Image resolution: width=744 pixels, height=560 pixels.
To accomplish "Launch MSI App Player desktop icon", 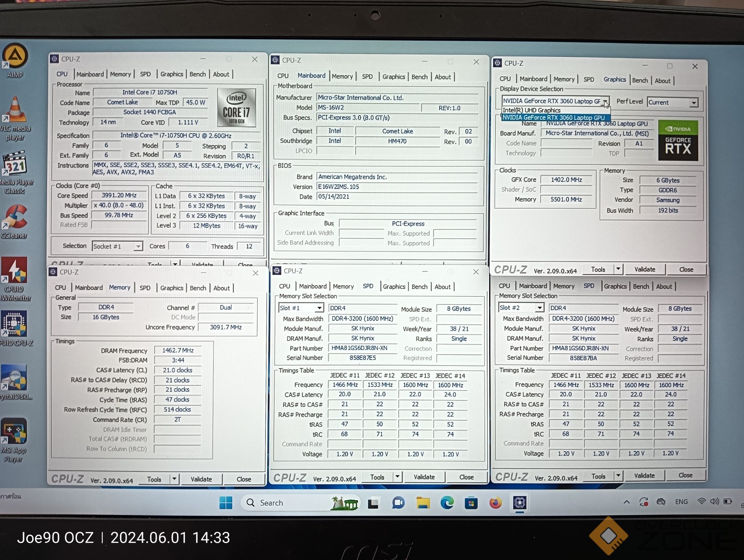I will coord(14,440).
